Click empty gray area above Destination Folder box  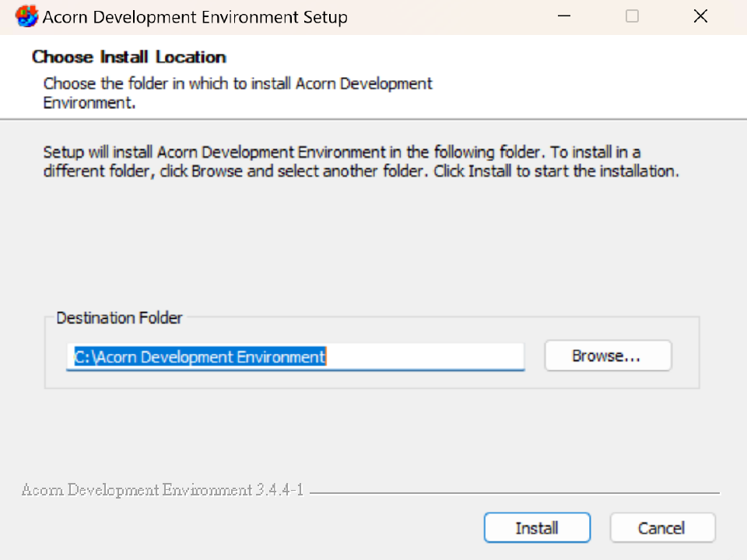click(373, 249)
